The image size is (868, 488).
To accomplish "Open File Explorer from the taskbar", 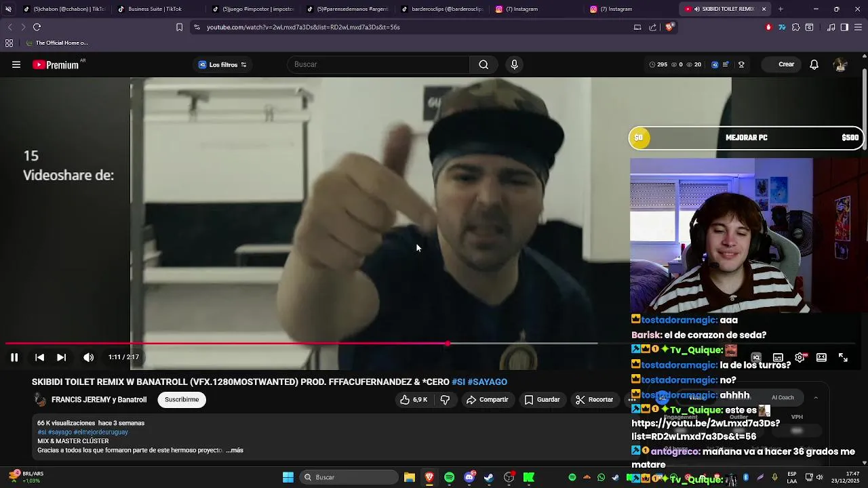I will [410, 477].
